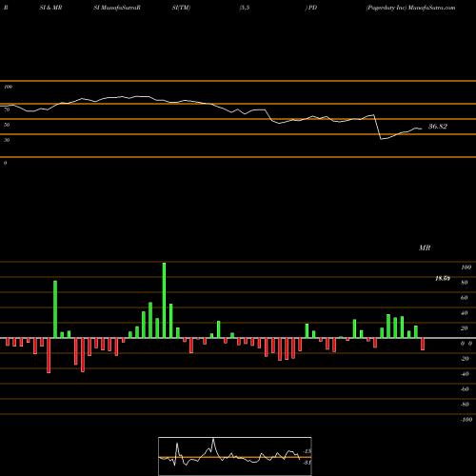This screenshot has width=476, height=476.
Task: Click the '60' label on MR axis
Action: 465,298
